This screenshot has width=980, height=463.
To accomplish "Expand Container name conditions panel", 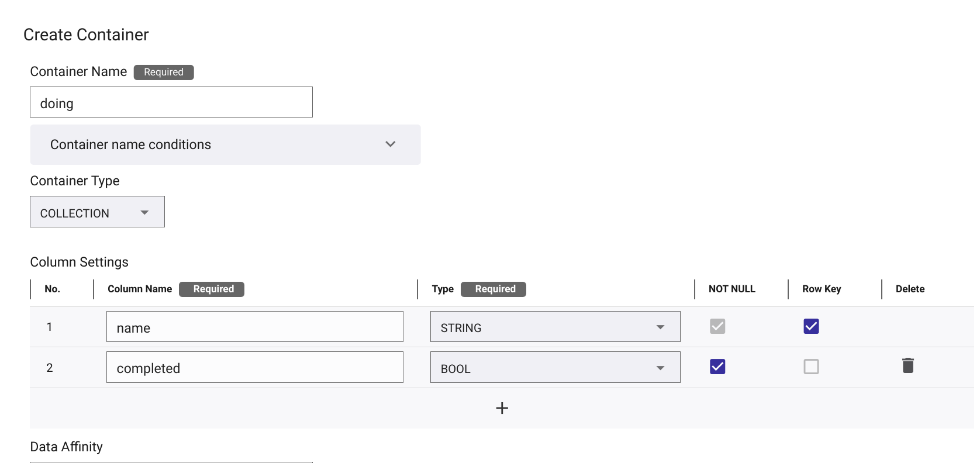I will pyautogui.click(x=225, y=144).
